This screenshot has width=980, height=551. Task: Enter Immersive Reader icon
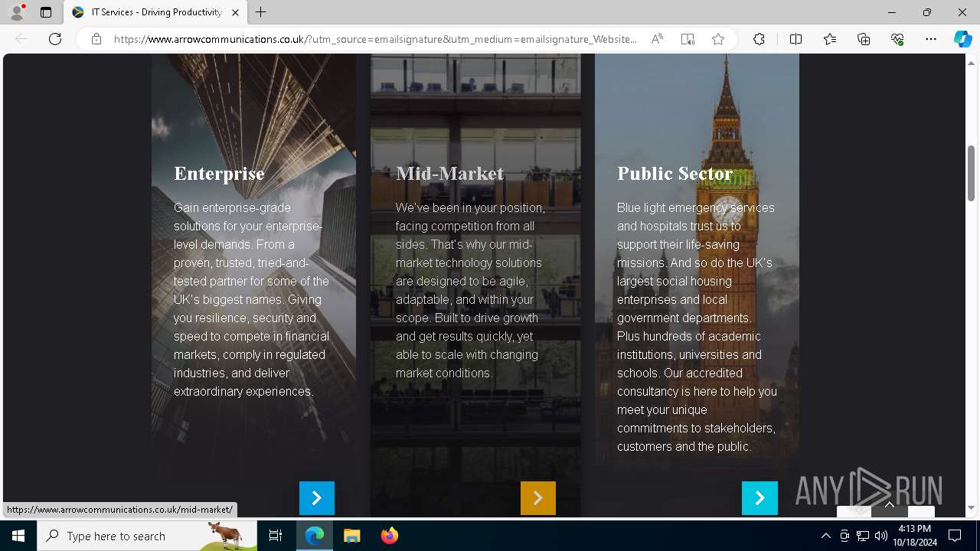(x=688, y=39)
